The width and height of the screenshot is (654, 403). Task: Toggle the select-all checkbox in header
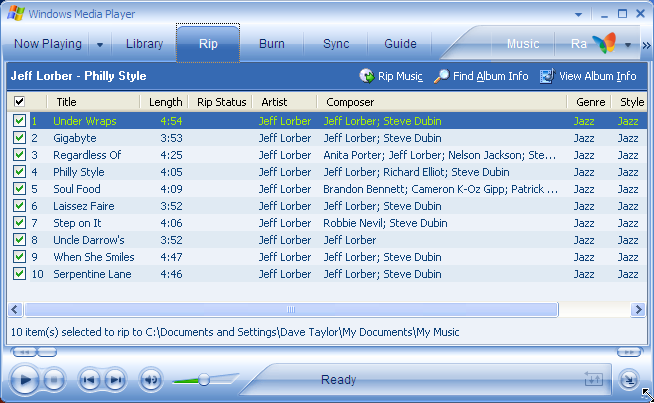(x=19, y=101)
